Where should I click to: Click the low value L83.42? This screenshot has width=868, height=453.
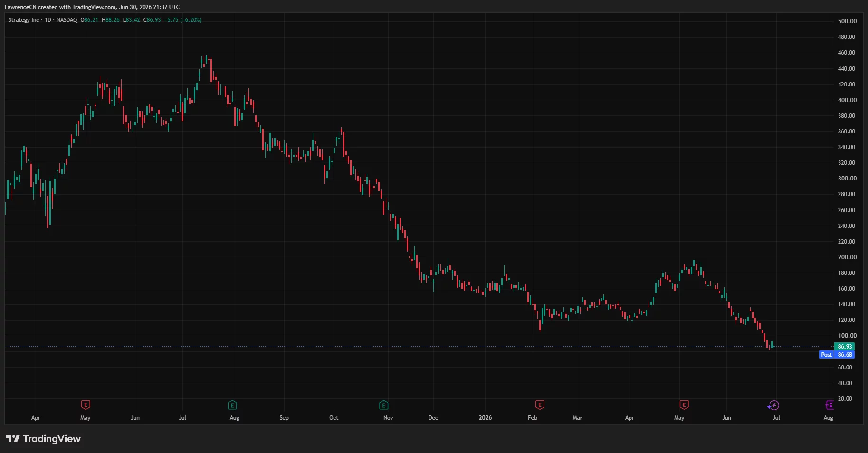pos(132,20)
